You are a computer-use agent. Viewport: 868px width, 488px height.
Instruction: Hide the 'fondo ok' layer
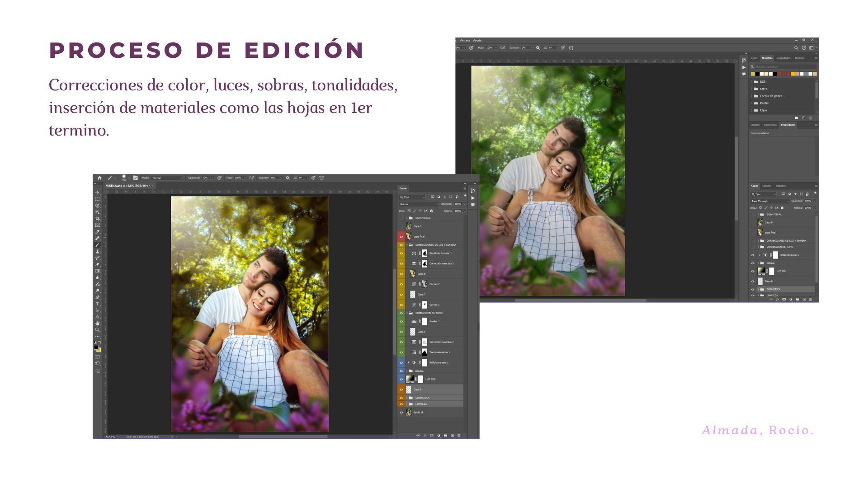[401, 412]
